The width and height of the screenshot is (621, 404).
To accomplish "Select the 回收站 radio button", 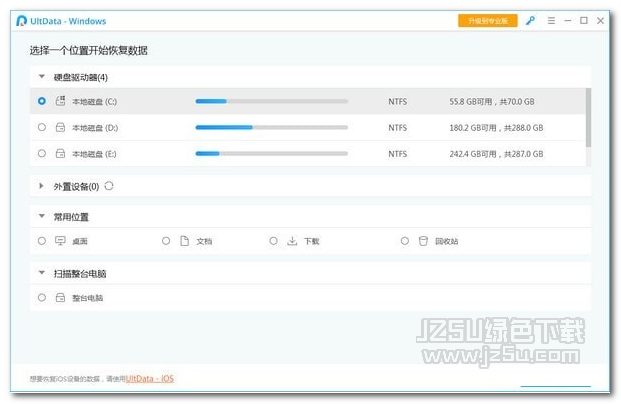I will coord(404,241).
